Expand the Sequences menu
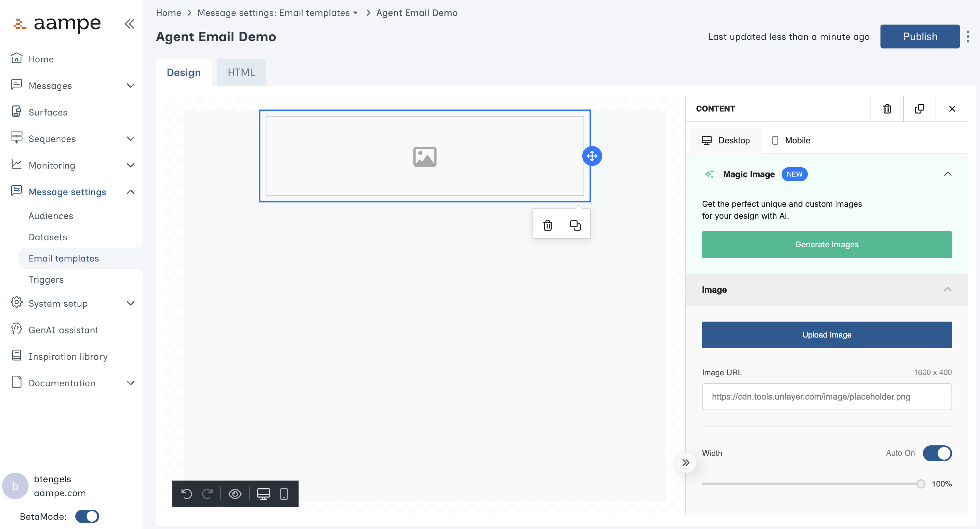Screen dimensions: 980x529 130,139
